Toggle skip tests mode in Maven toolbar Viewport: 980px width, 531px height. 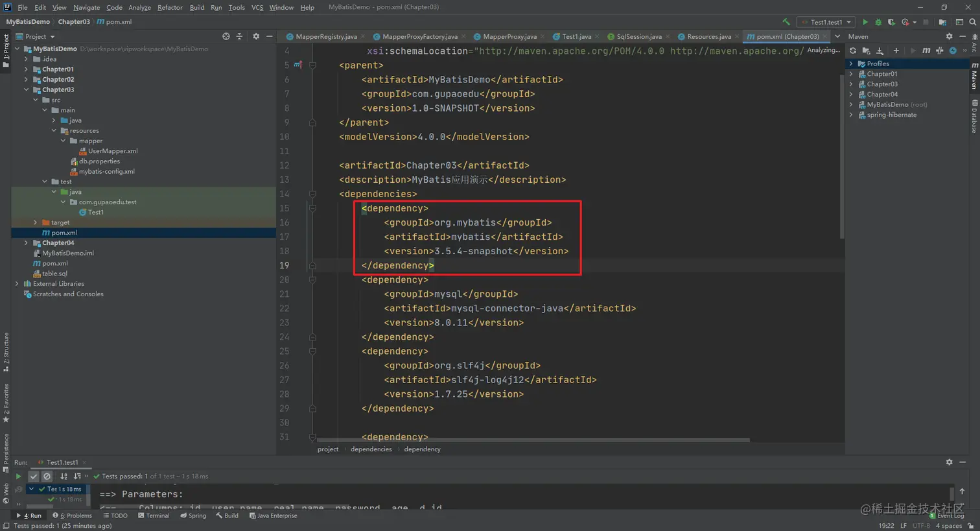pos(953,51)
